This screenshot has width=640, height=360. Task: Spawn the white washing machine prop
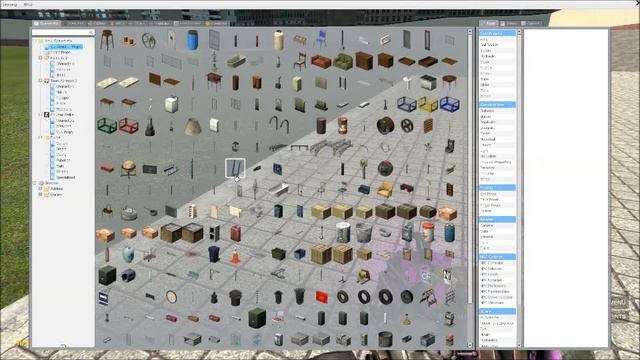[x=171, y=104]
